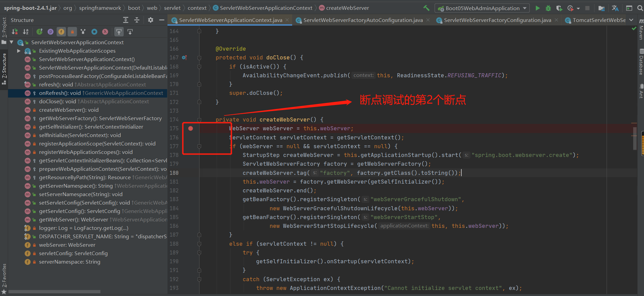The width and height of the screenshot is (644, 296).
Task: Click the springframework breadcrumb
Action: pyautogui.click(x=100, y=8)
